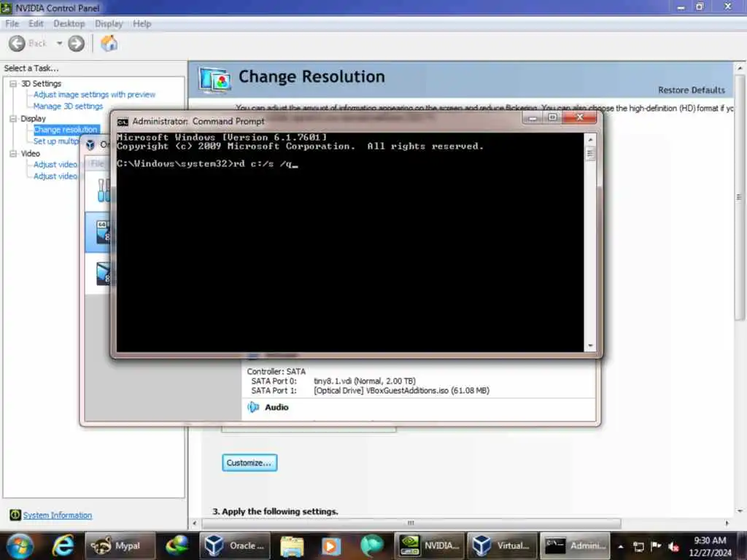Open Adjust image settings with preview
The width and height of the screenshot is (747, 560).
[x=94, y=95]
